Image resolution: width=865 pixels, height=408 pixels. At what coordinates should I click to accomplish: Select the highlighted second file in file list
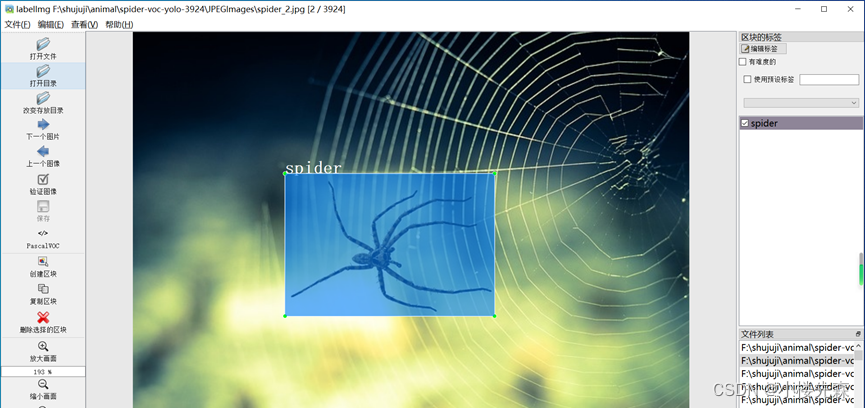[797, 361]
